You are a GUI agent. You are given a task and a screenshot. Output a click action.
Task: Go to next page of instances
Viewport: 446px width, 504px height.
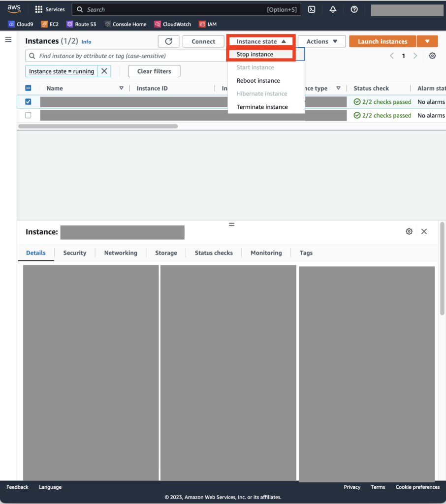415,56
